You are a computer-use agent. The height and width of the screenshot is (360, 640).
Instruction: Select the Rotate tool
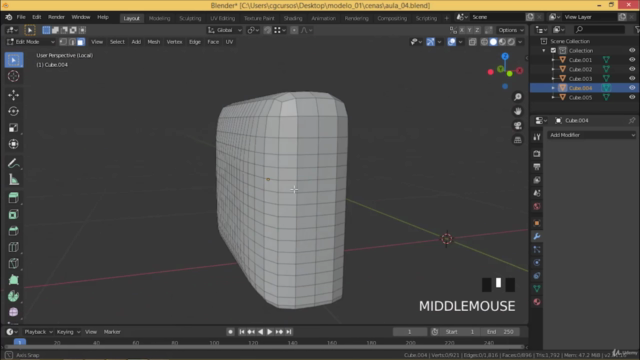[13, 111]
